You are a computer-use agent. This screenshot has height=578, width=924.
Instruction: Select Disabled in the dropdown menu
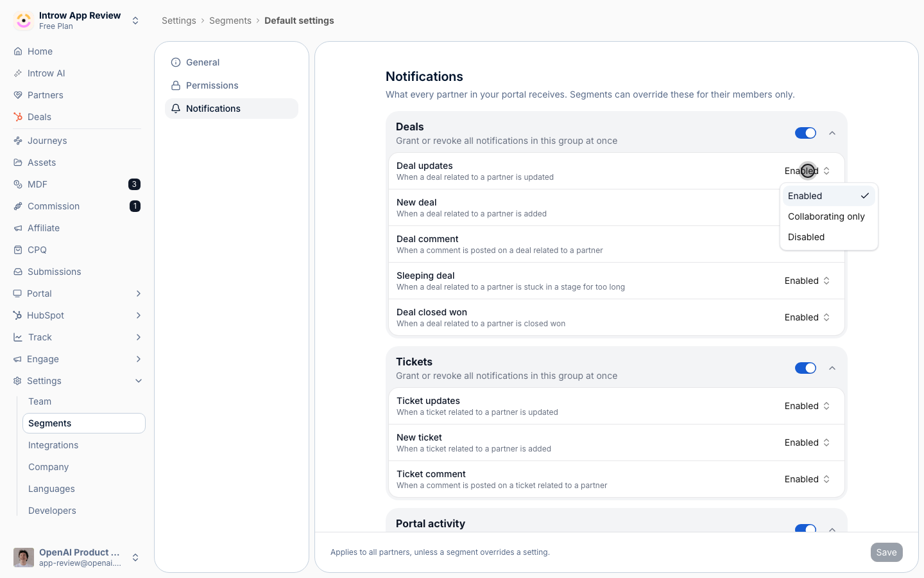829,237
